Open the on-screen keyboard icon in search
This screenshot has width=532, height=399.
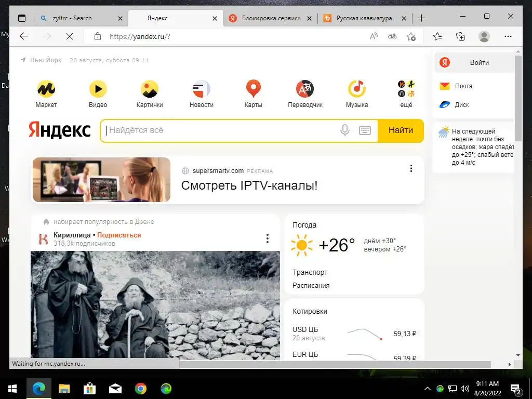pyautogui.click(x=365, y=130)
